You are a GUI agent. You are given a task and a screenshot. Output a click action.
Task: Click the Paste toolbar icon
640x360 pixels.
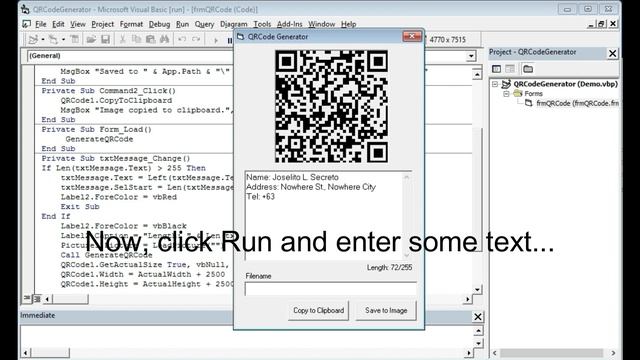(150, 39)
